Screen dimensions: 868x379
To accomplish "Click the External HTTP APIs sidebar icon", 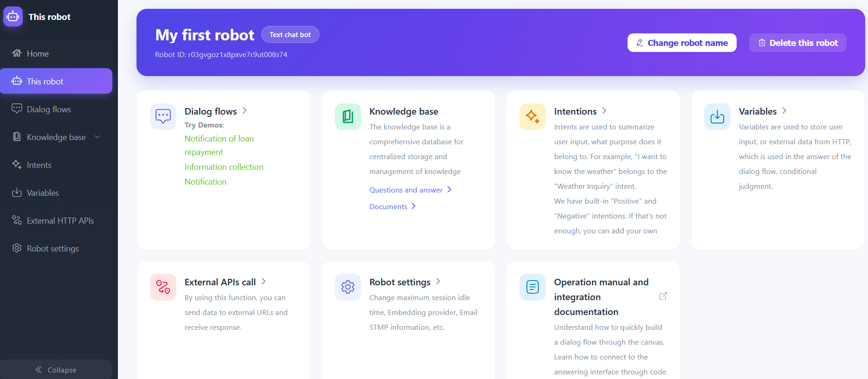I will (17, 220).
